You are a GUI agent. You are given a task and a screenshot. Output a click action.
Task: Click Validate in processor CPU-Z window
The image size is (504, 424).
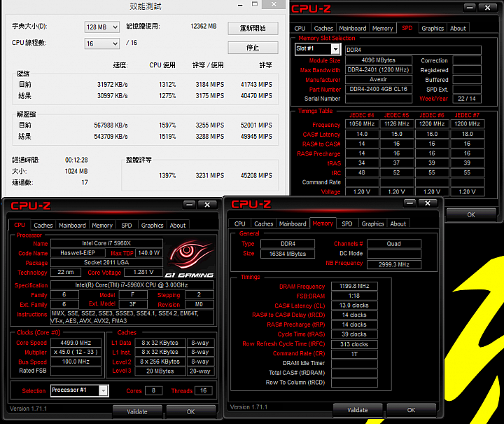click(137, 411)
